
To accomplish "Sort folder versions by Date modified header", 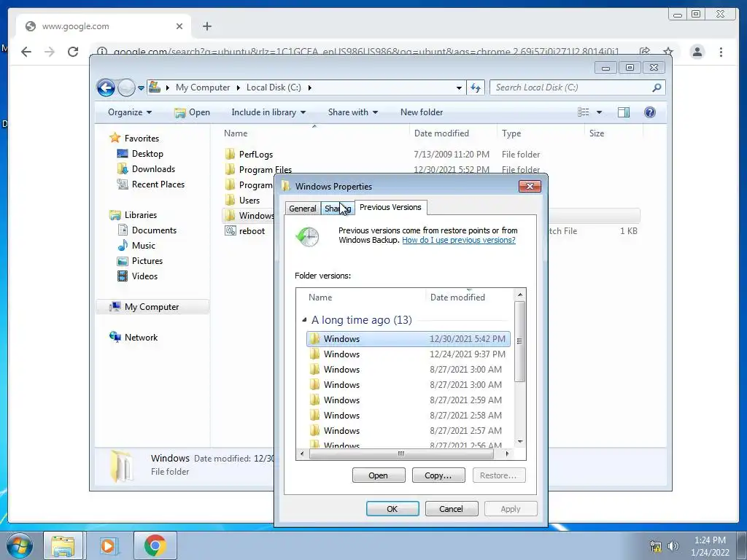I will coord(470,297).
